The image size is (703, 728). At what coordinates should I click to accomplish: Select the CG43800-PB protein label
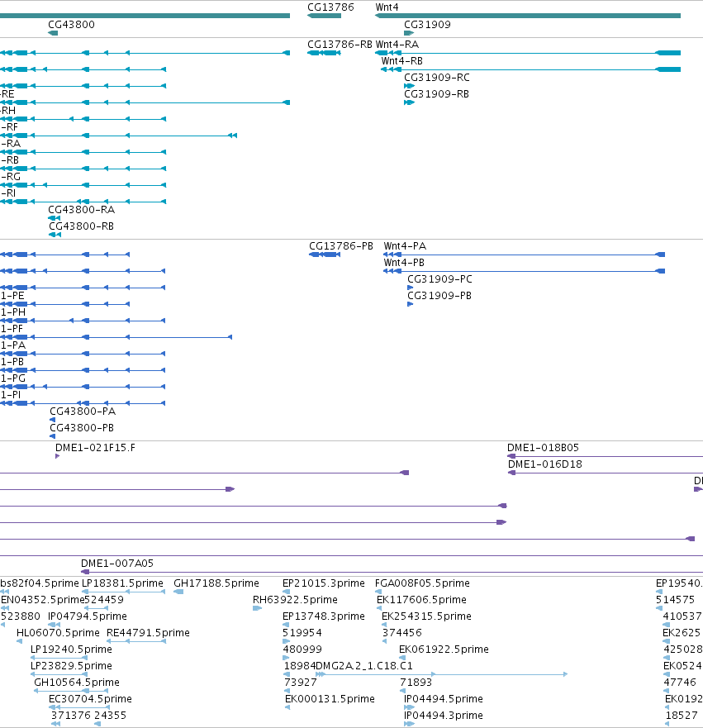[82, 428]
